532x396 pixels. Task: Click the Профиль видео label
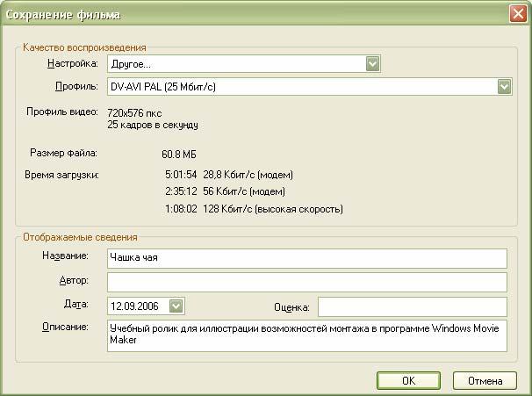[x=62, y=112]
